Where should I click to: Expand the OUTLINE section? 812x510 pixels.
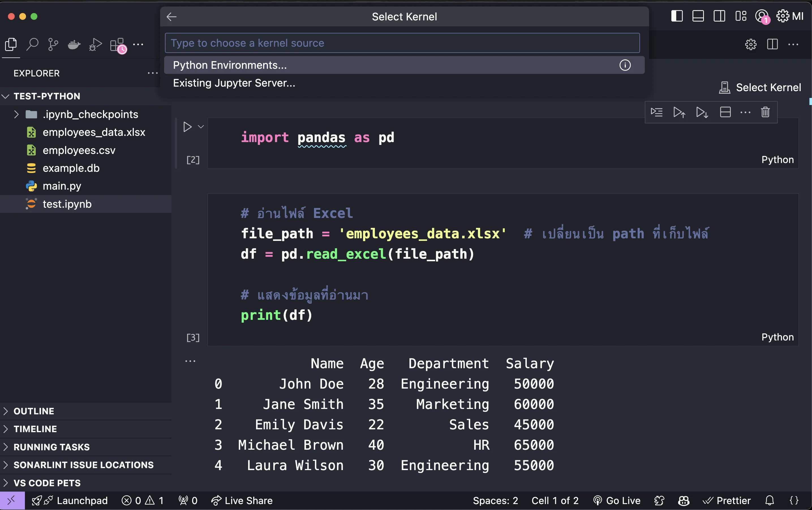click(86, 411)
